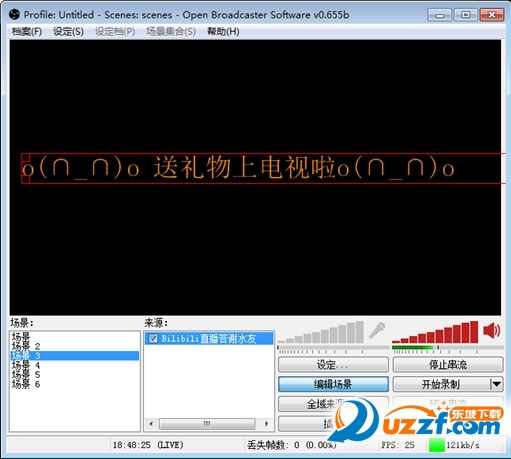
Task: Expand the 开始录制 dropdown arrow
Action: [x=496, y=384]
